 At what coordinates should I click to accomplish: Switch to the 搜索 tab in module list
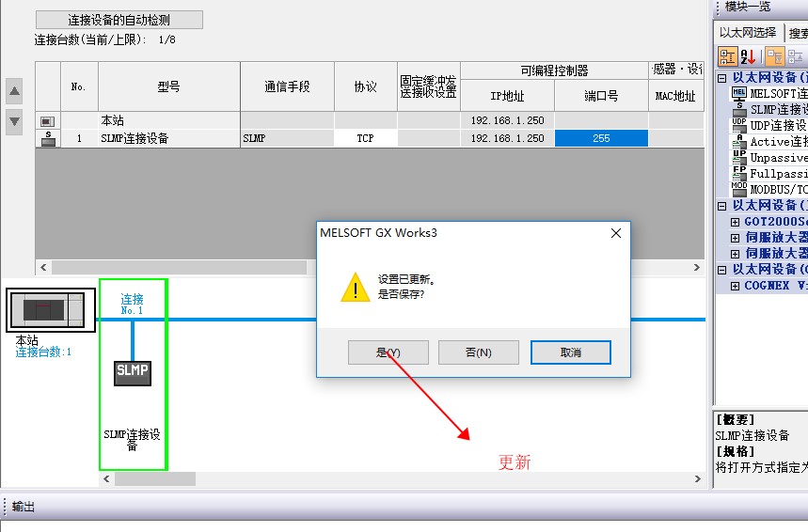pos(796,34)
